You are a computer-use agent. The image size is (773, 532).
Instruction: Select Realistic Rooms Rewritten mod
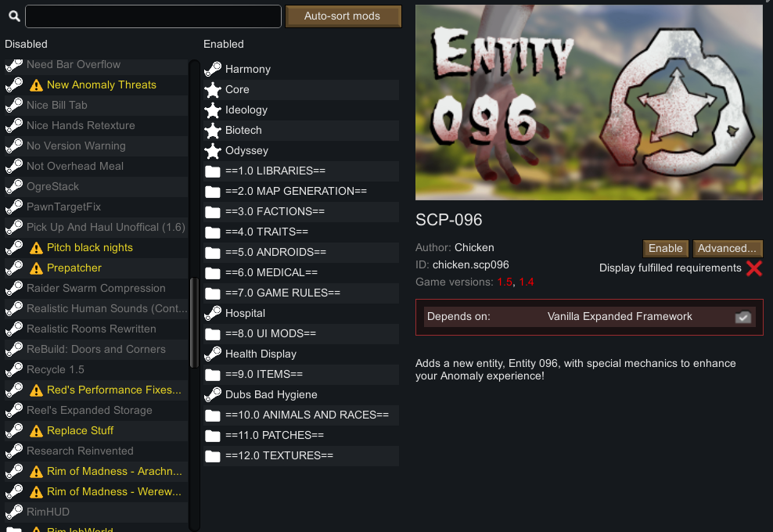(97, 329)
